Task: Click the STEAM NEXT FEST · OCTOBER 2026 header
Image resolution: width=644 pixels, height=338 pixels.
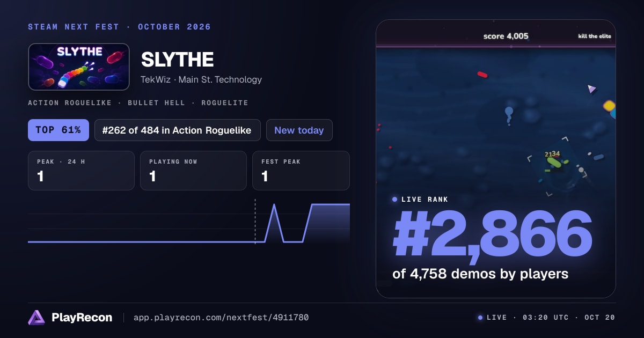Action: tap(120, 27)
